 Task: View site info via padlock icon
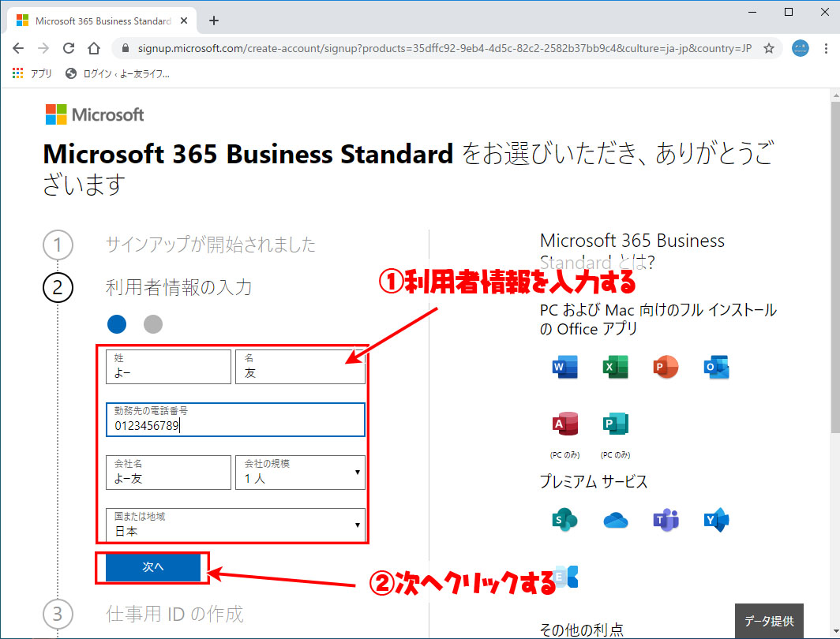(126, 48)
